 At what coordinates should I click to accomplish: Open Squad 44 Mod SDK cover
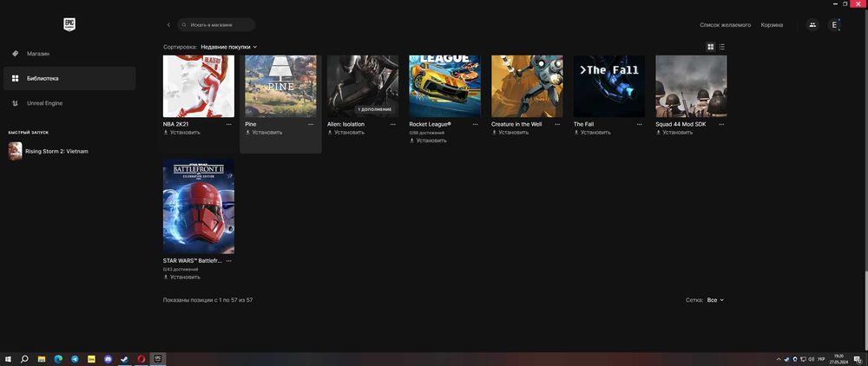click(691, 86)
